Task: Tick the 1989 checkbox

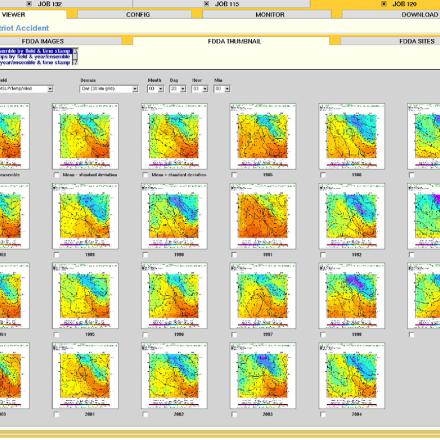Action: coord(57,255)
